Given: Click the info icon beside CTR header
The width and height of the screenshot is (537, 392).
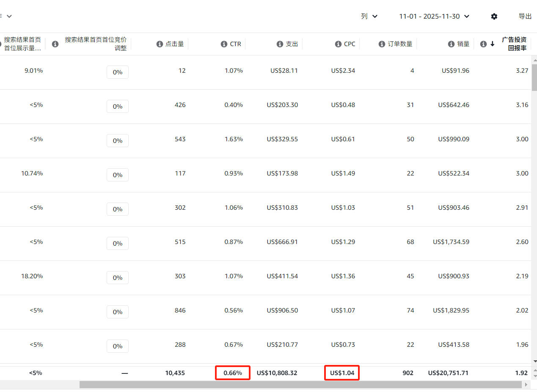Looking at the screenshot, I should (224, 44).
